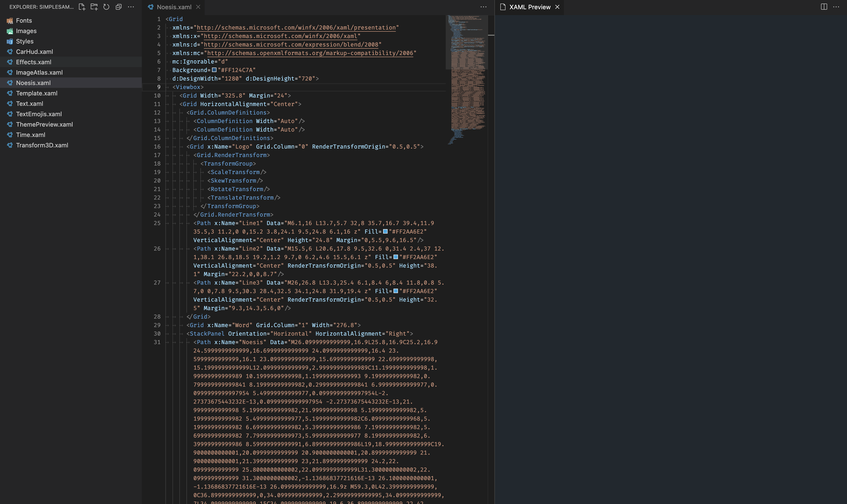Viewport: 847px width, 504px height.
Task: Click the TransformGroup opening tag
Action: tap(228, 163)
